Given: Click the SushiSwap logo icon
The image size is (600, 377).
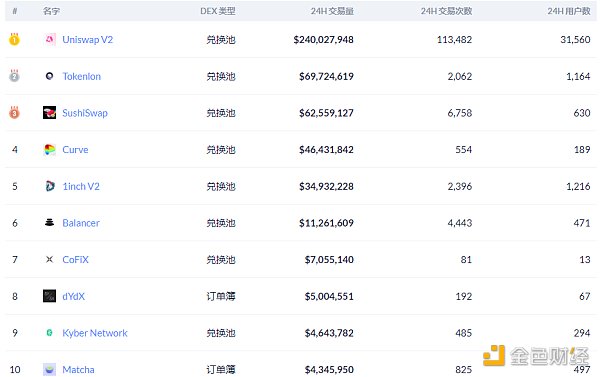Looking at the screenshot, I should [x=49, y=113].
